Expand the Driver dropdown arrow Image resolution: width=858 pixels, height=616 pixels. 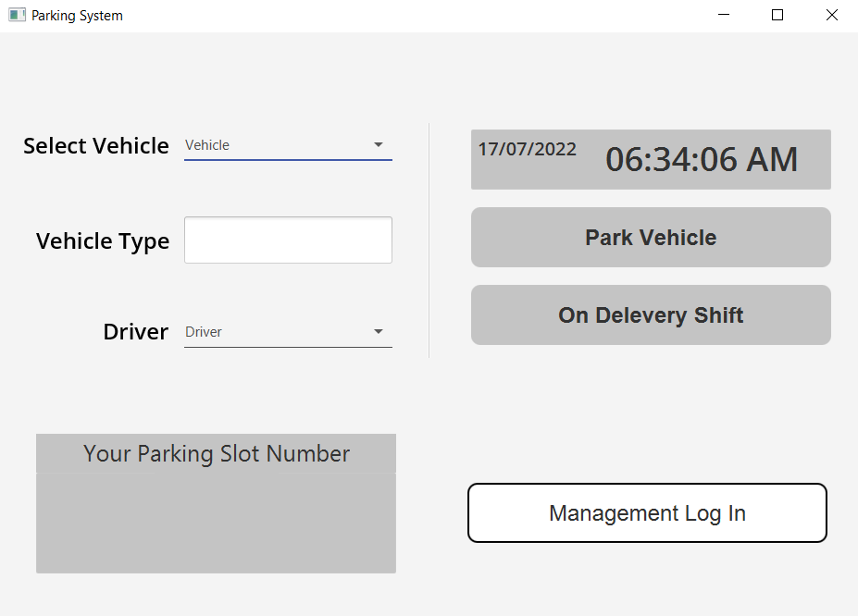pos(378,332)
